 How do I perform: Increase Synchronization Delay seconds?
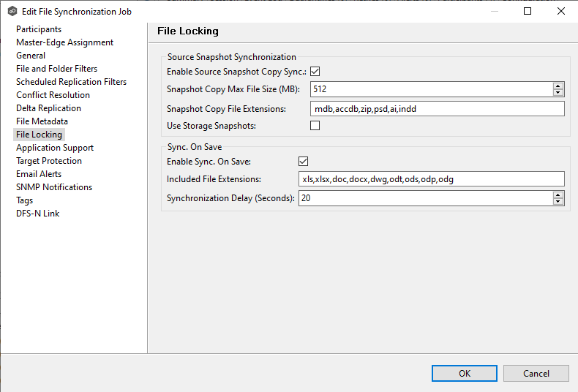pos(558,195)
